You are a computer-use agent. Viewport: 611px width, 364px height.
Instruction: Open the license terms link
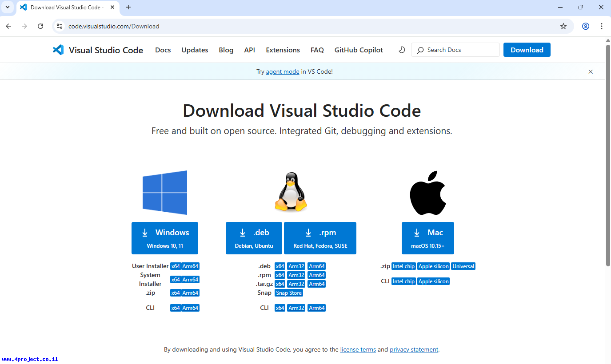(358, 349)
